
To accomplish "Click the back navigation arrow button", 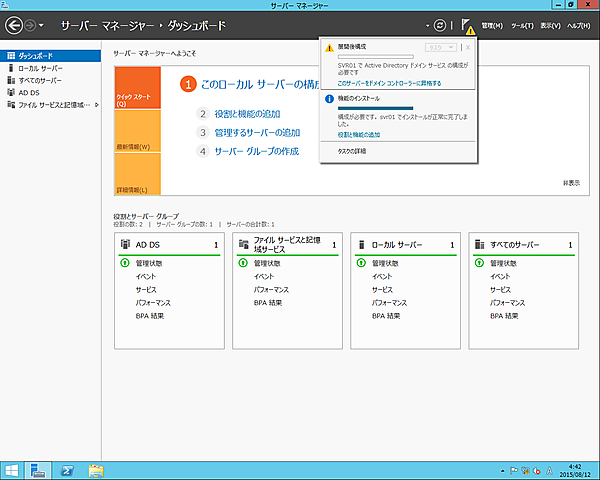I will pyautogui.click(x=14, y=23).
